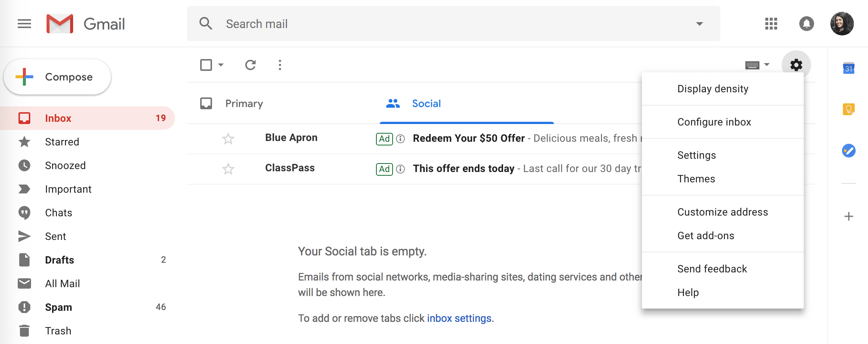Open the Spam folder in sidebar
This screenshot has height=344, width=868.
(x=58, y=307)
